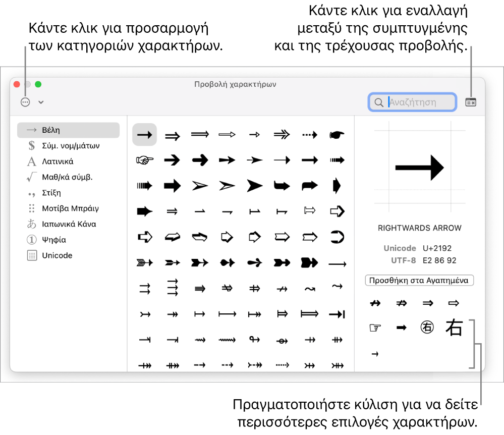
Task: Open the Λατινικά category
Action: pos(68,161)
